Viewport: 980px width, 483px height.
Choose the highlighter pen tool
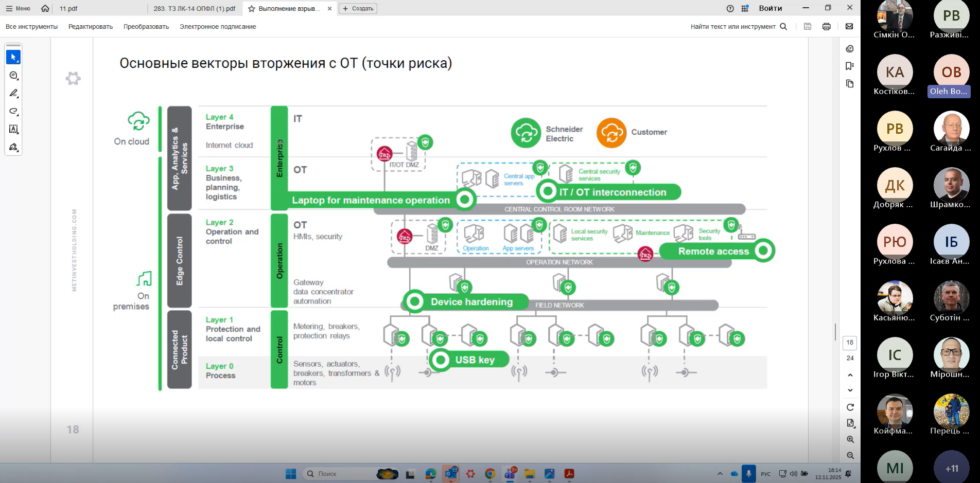tap(13, 93)
